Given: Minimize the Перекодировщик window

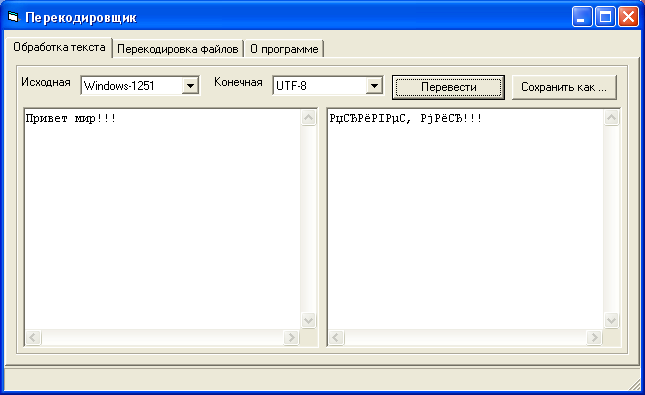Looking at the screenshot, I should point(582,17).
